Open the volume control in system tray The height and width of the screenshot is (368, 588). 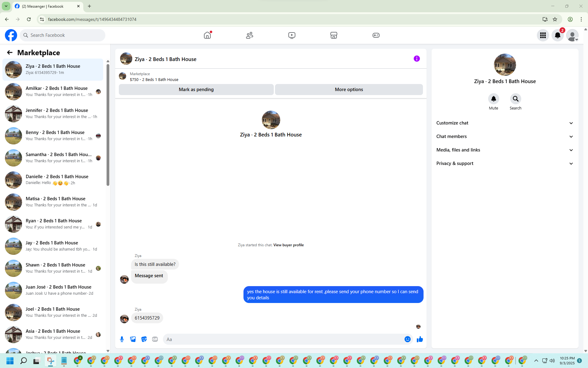point(552,361)
